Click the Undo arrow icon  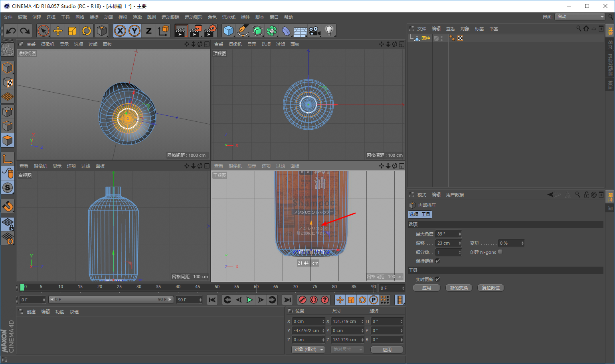point(11,31)
